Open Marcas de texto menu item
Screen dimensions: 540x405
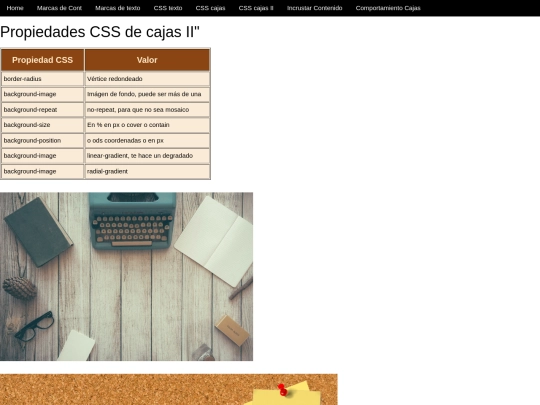click(x=117, y=8)
